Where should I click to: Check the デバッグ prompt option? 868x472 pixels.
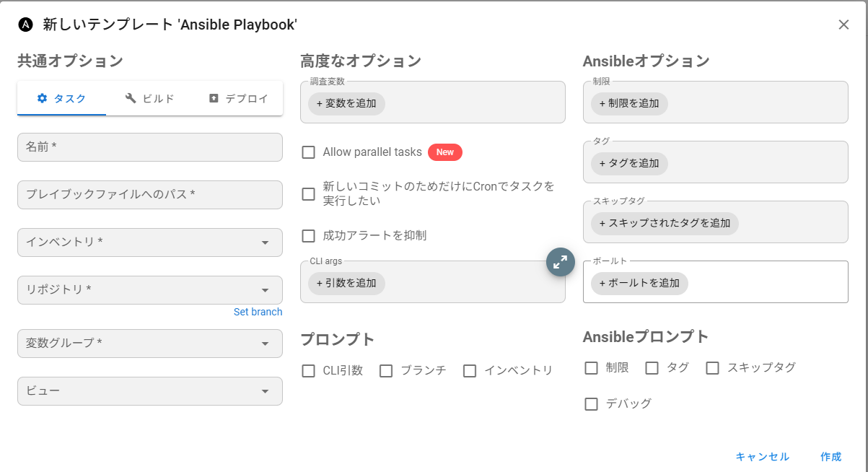coord(592,404)
